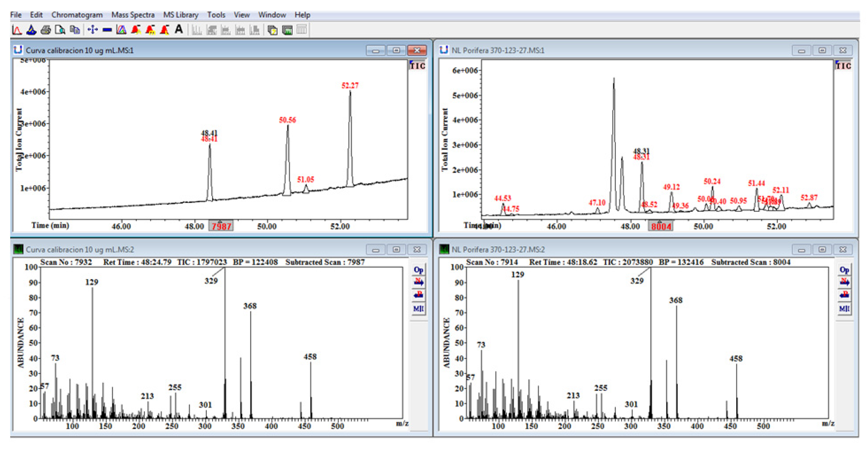This screenshot has width=868, height=450.
Task: Click previous-scan P arrow in Porifera spectrum
Action: [844, 295]
